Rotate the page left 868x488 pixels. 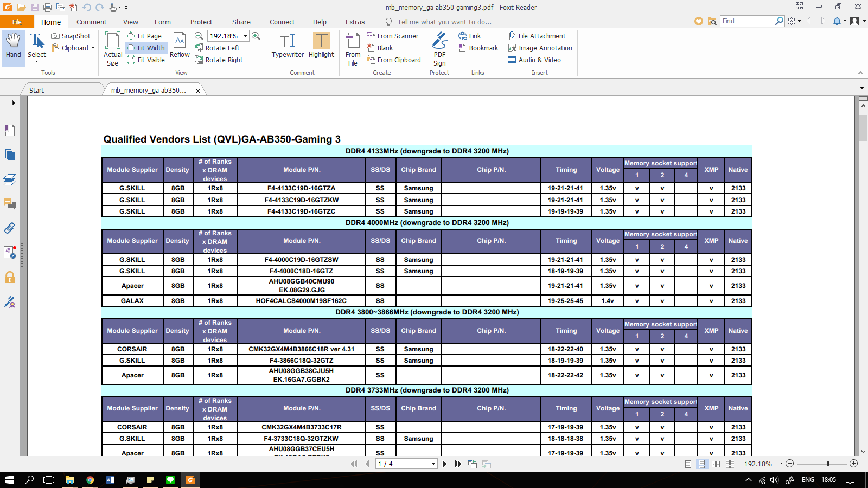(217, 48)
